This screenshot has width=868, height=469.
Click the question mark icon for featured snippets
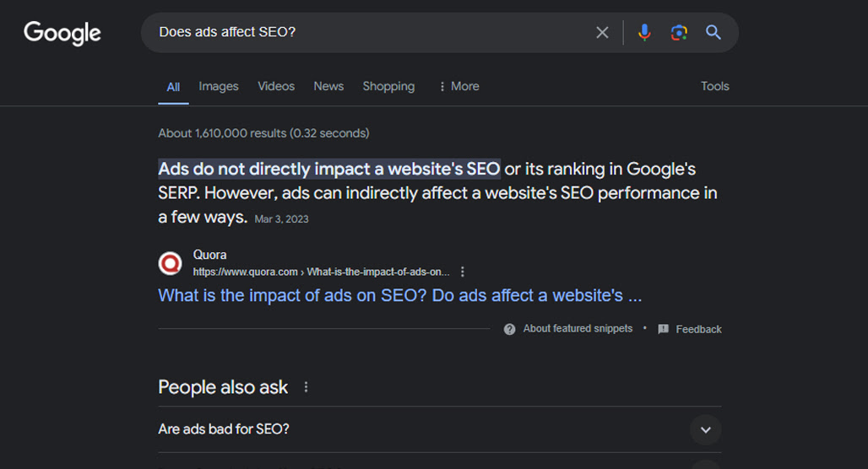pyautogui.click(x=509, y=329)
